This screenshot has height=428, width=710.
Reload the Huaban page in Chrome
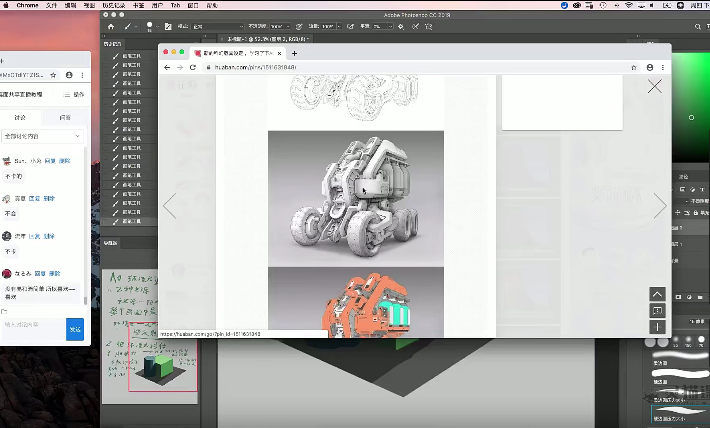tap(193, 67)
